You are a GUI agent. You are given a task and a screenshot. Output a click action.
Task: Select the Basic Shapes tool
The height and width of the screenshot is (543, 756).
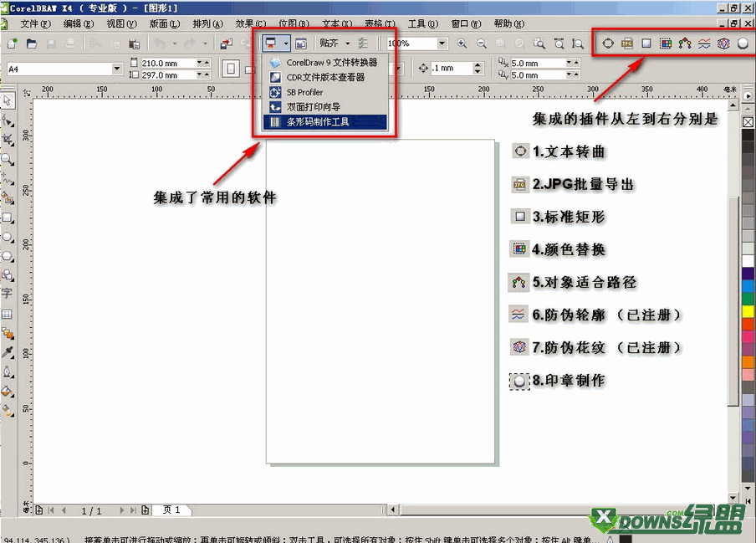(x=8, y=275)
